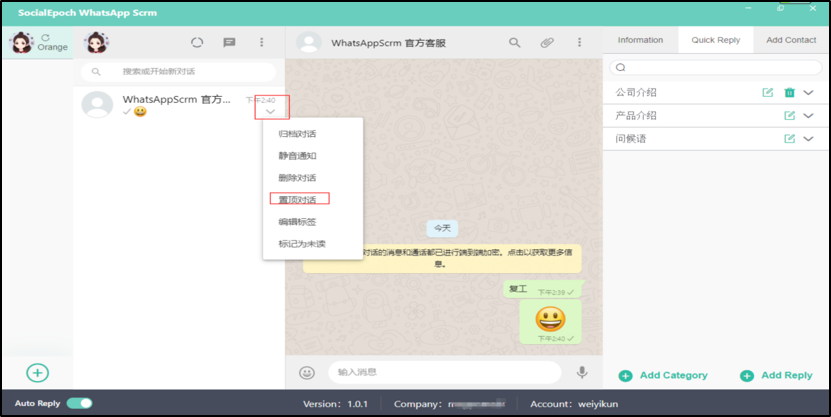Click the Add Category button
The image size is (831, 417).
(x=663, y=376)
